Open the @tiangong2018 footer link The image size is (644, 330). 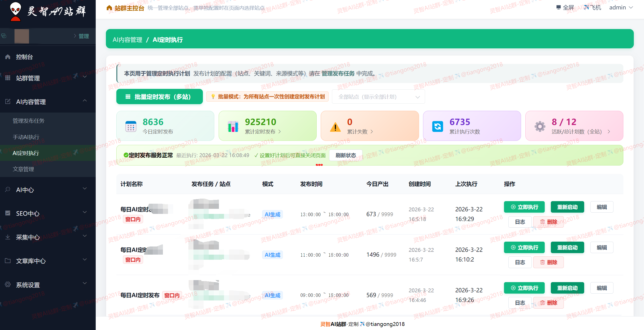click(385, 324)
